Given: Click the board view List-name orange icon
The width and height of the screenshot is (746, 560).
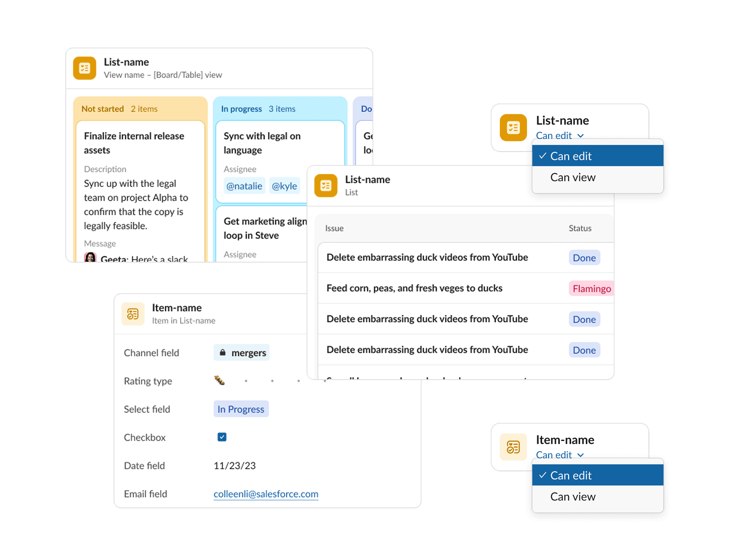Looking at the screenshot, I should (84, 68).
